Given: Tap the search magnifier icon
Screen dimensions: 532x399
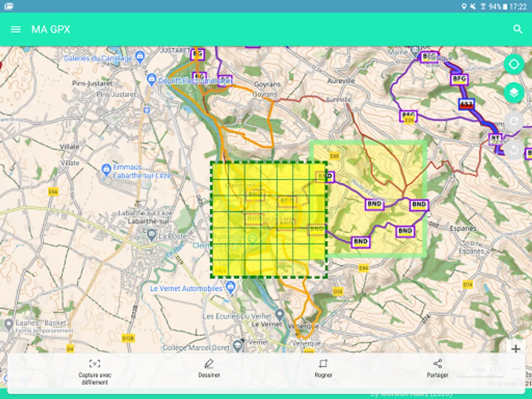Looking at the screenshot, I should (517, 29).
